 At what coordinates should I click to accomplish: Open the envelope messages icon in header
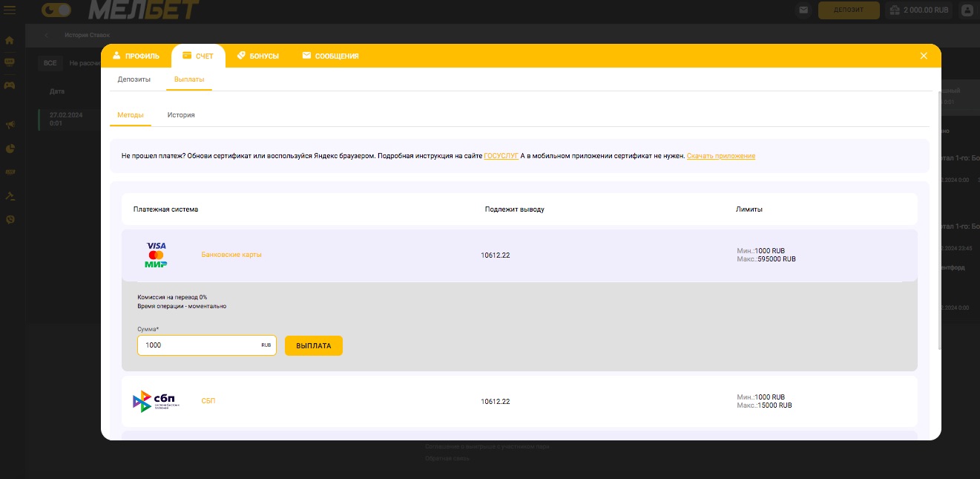[803, 10]
